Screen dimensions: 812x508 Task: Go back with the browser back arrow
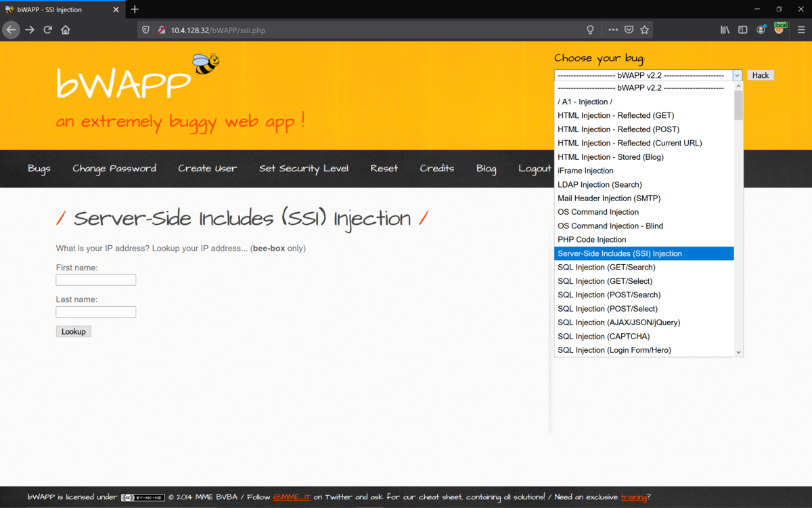[x=11, y=30]
